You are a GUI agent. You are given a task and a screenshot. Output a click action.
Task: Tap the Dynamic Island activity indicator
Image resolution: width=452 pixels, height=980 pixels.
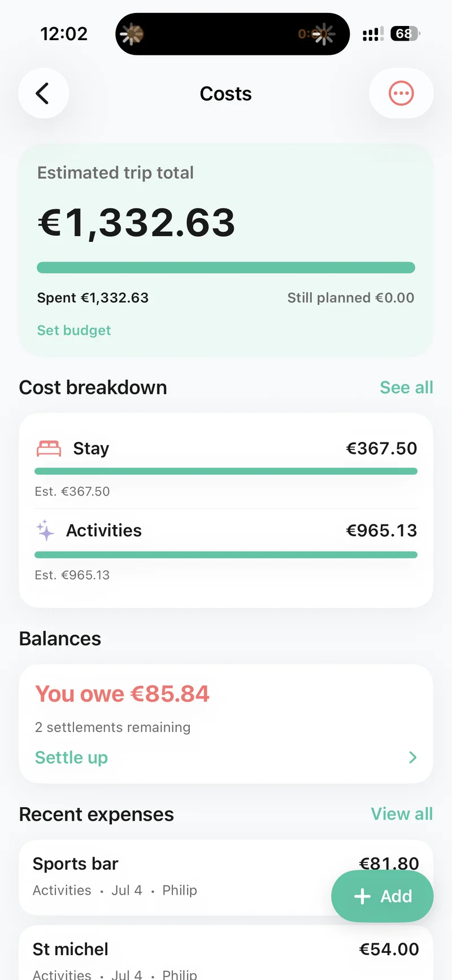[232, 34]
